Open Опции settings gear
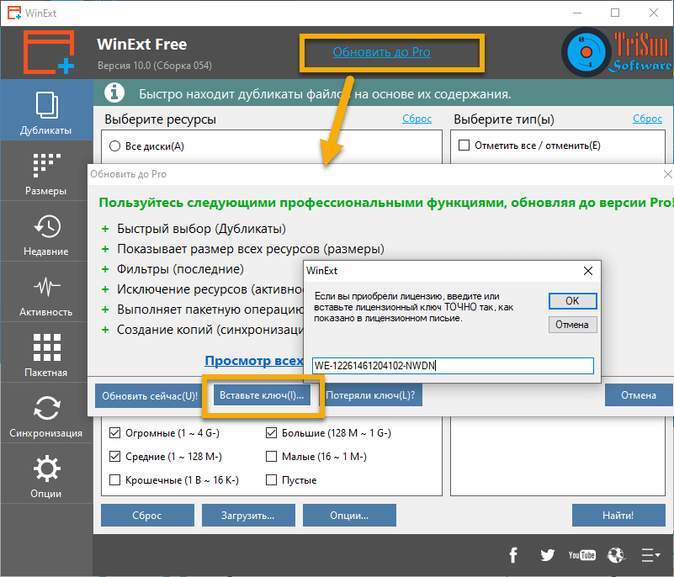 [46, 476]
